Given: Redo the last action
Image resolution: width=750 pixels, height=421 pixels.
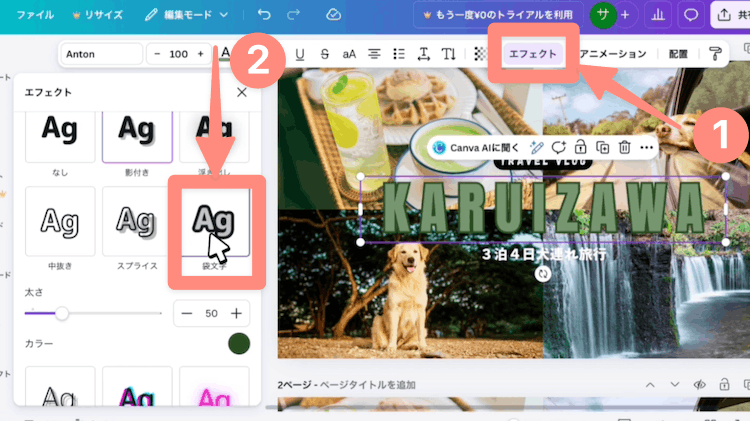Looking at the screenshot, I should 293,15.
